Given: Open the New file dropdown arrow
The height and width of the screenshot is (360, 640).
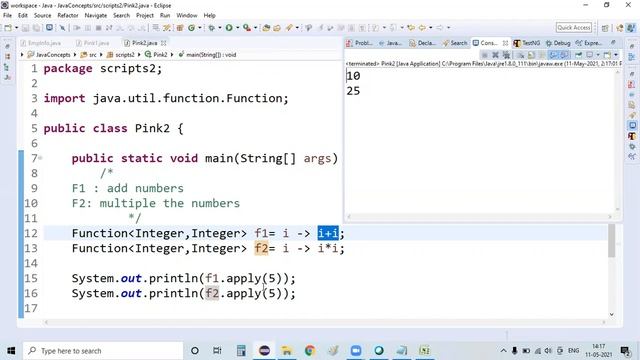Looking at the screenshot, I should click(17, 28).
